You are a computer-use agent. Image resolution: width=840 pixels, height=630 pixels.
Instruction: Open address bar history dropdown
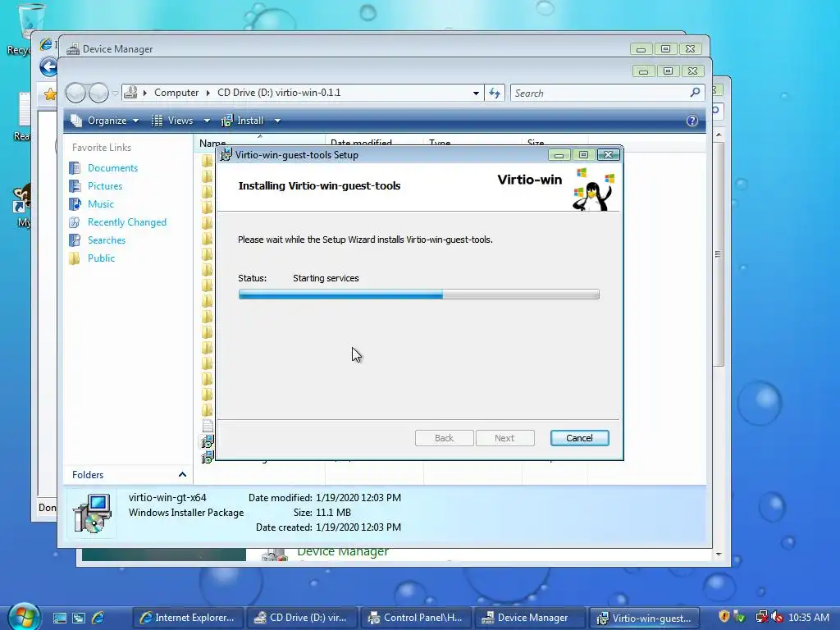(476, 93)
